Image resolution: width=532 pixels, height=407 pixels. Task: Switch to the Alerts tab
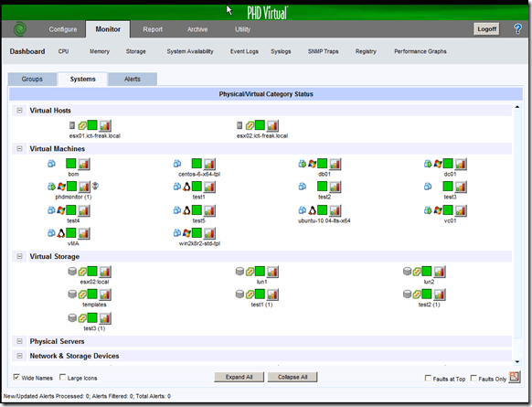pyautogui.click(x=133, y=79)
